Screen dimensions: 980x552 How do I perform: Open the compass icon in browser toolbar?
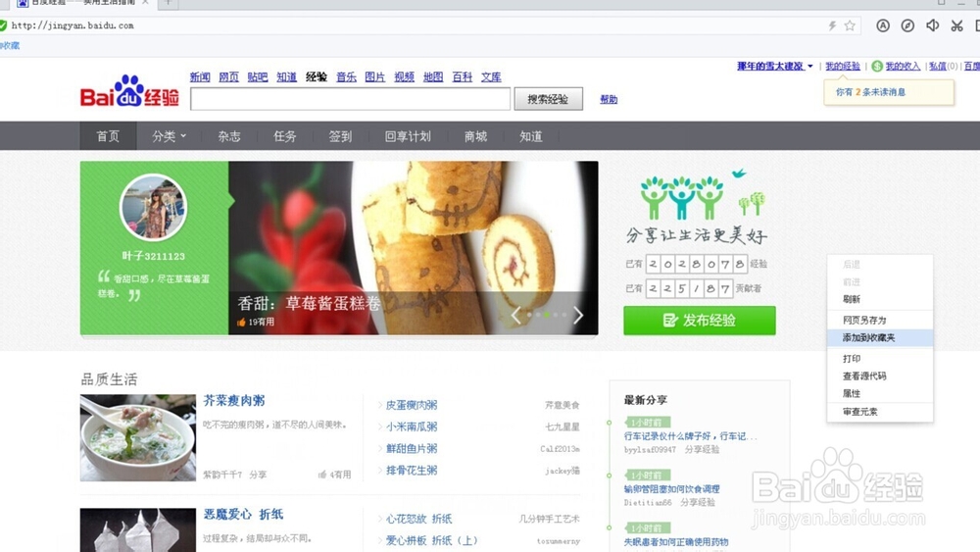click(x=907, y=25)
